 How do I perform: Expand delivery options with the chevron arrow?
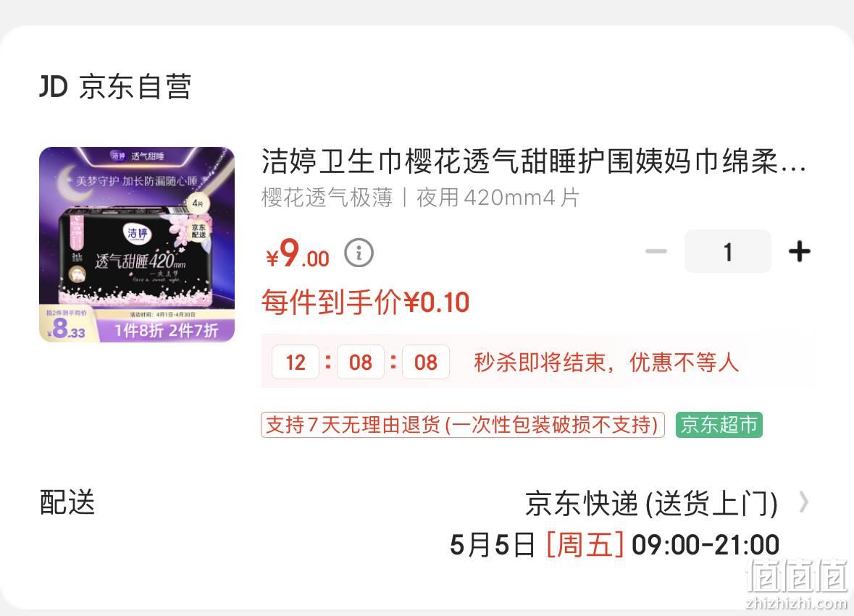coord(803,502)
